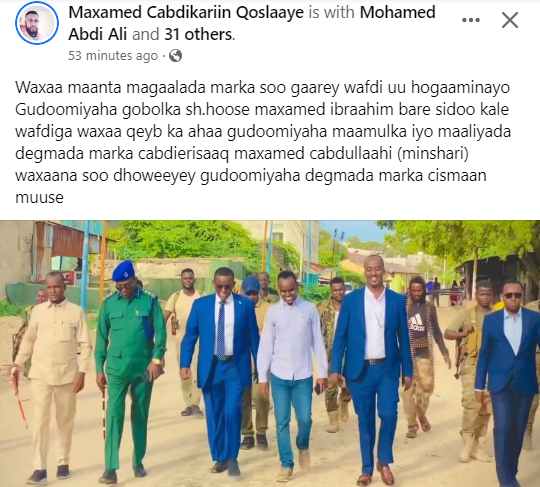Click the word muuse ending the caption
Image resolution: width=540 pixels, height=487 pixels.
coord(39,198)
